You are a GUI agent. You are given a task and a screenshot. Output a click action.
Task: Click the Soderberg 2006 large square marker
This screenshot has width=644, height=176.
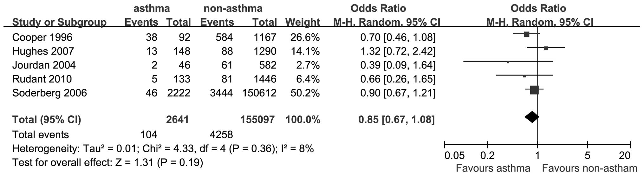coord(534,90)
